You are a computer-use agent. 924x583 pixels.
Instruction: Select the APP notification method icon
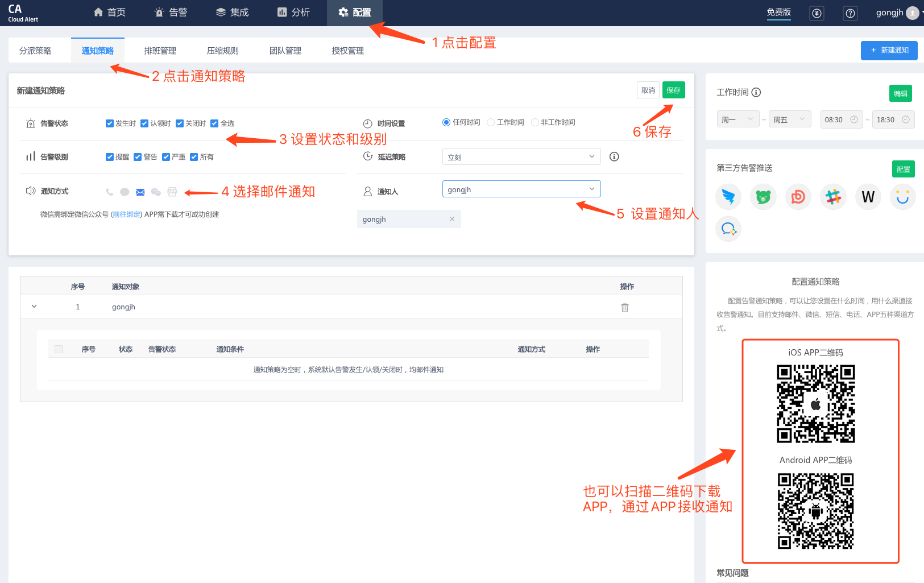(x=172, y=191)
